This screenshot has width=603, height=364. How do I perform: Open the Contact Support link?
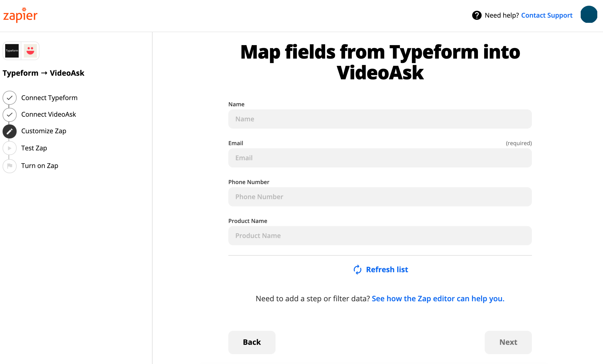point(547,15)
